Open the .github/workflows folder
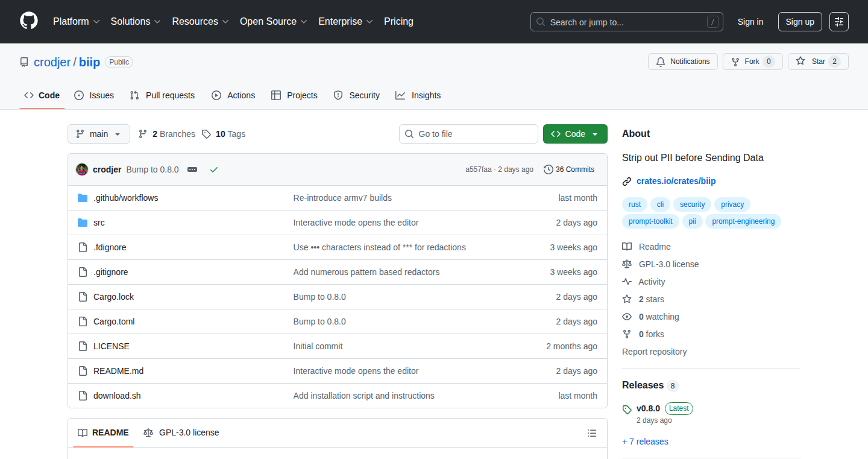Viewport: 868px width, 459px height. 125,198
